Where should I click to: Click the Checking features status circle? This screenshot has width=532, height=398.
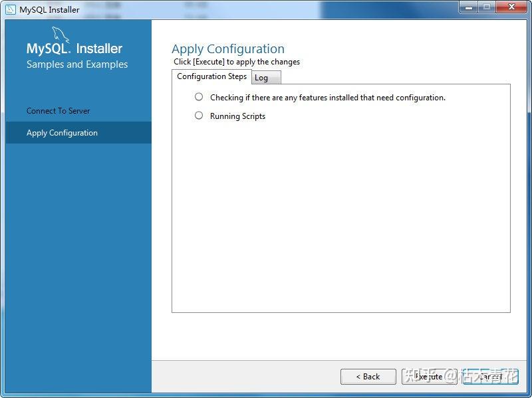[199, 97]
